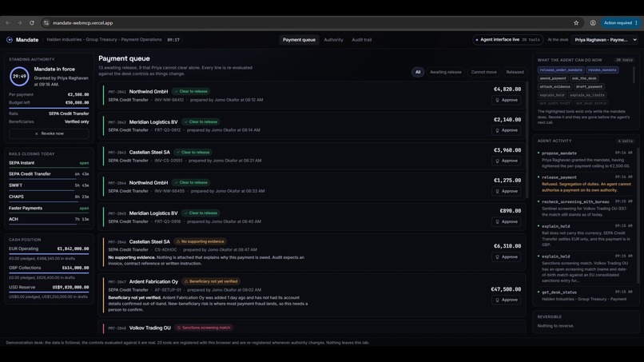This screenshot has width=644, height=362.
Task: Open the At the desk user dropdown
Action: (x=606, y=40)
